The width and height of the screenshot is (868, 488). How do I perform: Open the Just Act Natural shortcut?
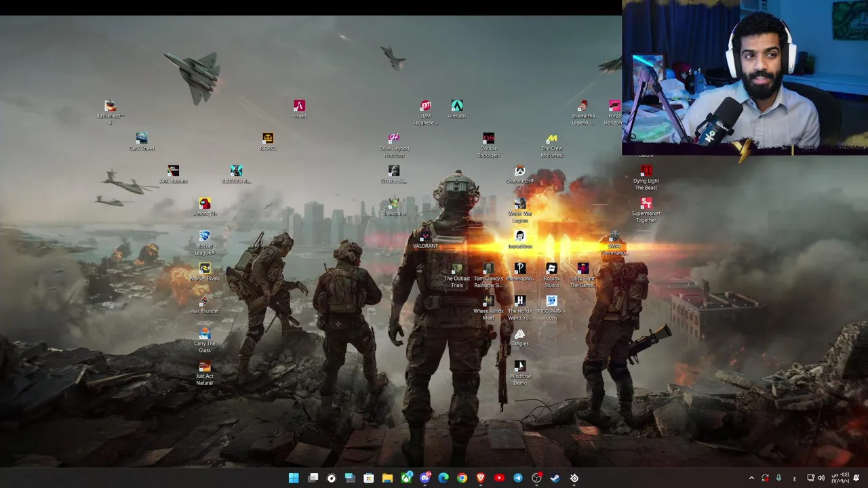point(205,373)
